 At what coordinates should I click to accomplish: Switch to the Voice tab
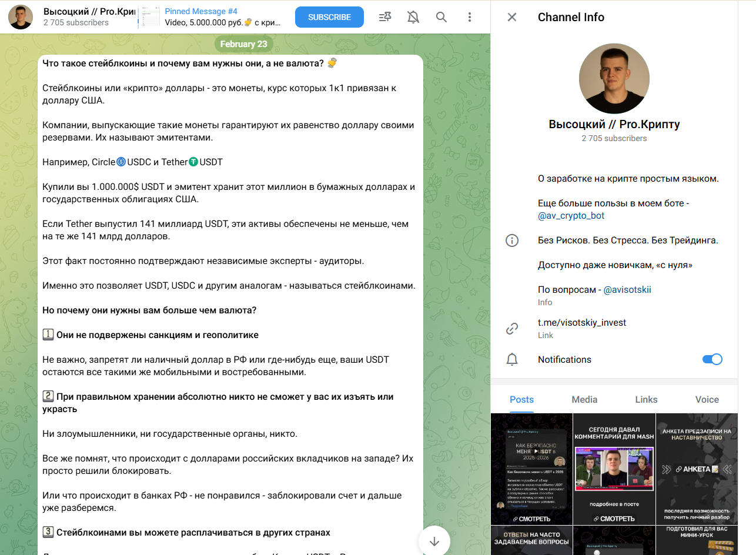coord(707,399)
